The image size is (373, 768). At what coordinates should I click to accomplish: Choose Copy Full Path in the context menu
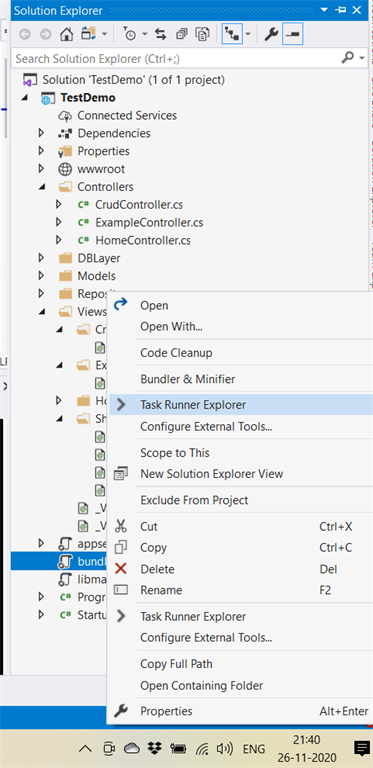pyautogui.click(x=176, y=664)
